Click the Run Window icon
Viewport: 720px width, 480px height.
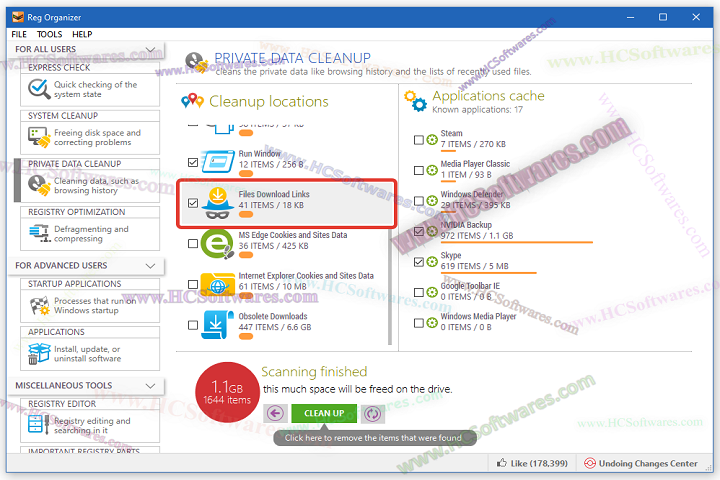tap(218, 162)
